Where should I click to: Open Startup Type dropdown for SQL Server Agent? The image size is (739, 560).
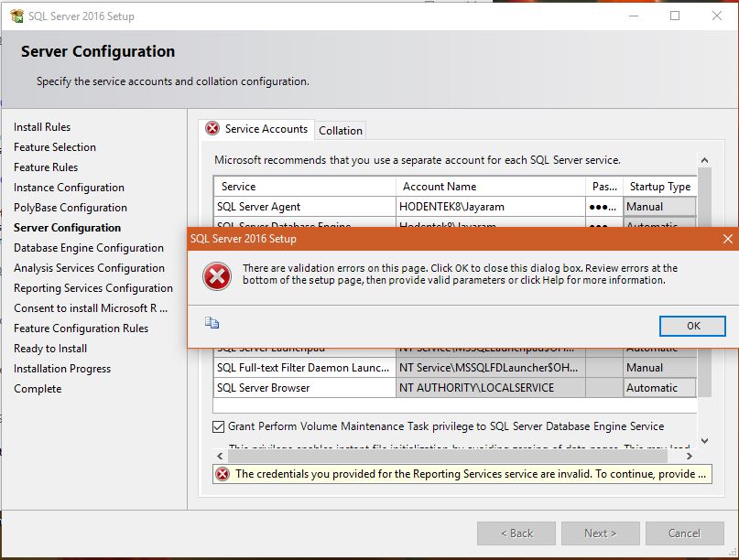tap(659, 206)
